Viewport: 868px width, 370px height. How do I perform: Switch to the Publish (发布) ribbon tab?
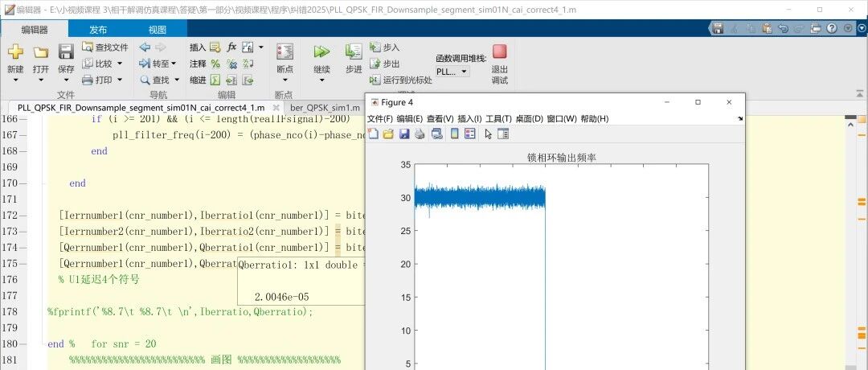click(x=98, y=30)
